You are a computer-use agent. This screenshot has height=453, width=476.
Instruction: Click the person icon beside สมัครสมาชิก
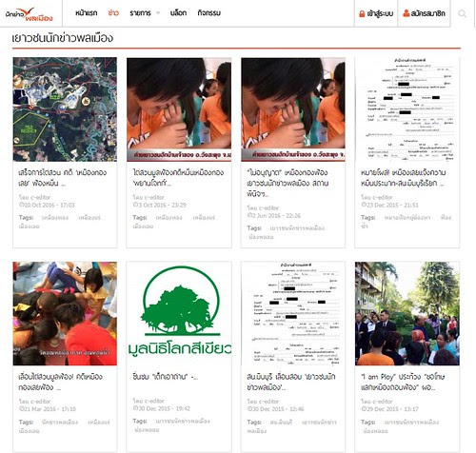tap(406, 13)
